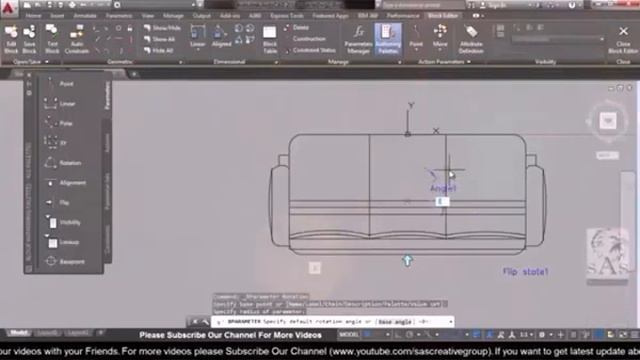Click the Point parameter ribbon tool

click(416, 37)
